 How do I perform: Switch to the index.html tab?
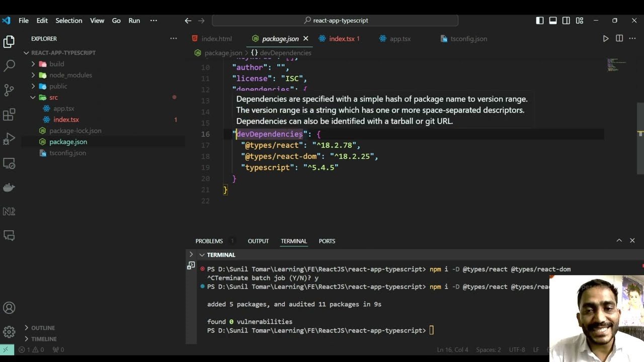[212, 39]
